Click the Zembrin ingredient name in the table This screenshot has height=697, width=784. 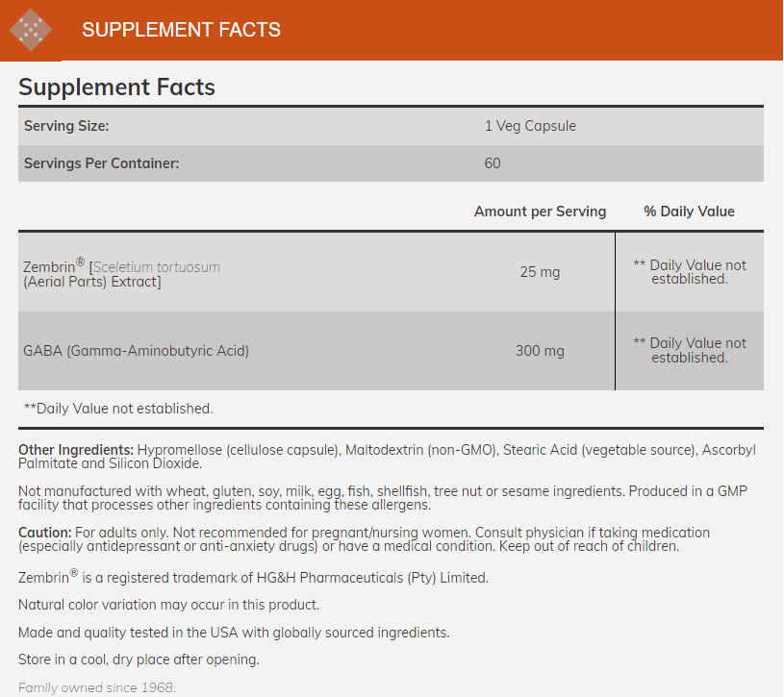[50, 266]
